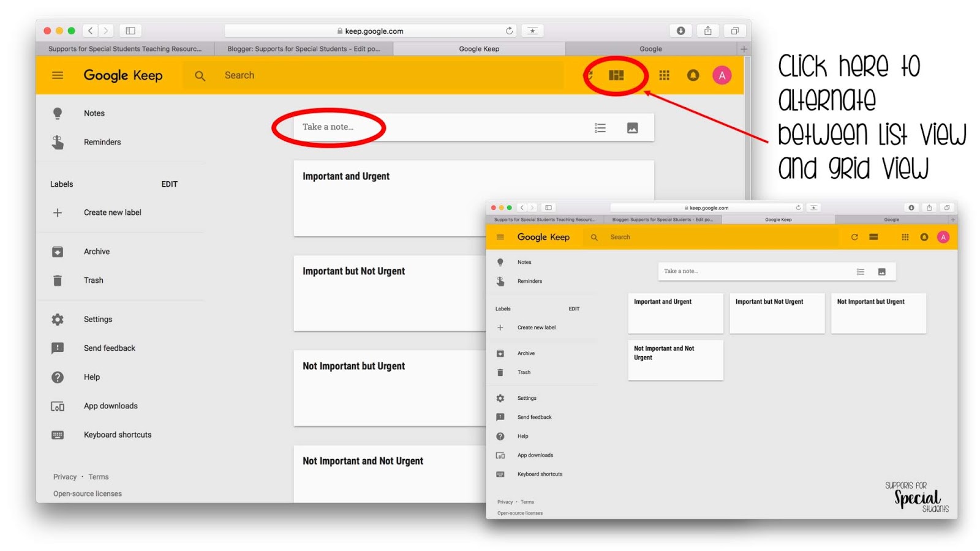The height and width of the screenshot is (551, 980).
Task: Show Safari sidebar in the back window
Action: [130, 31]
